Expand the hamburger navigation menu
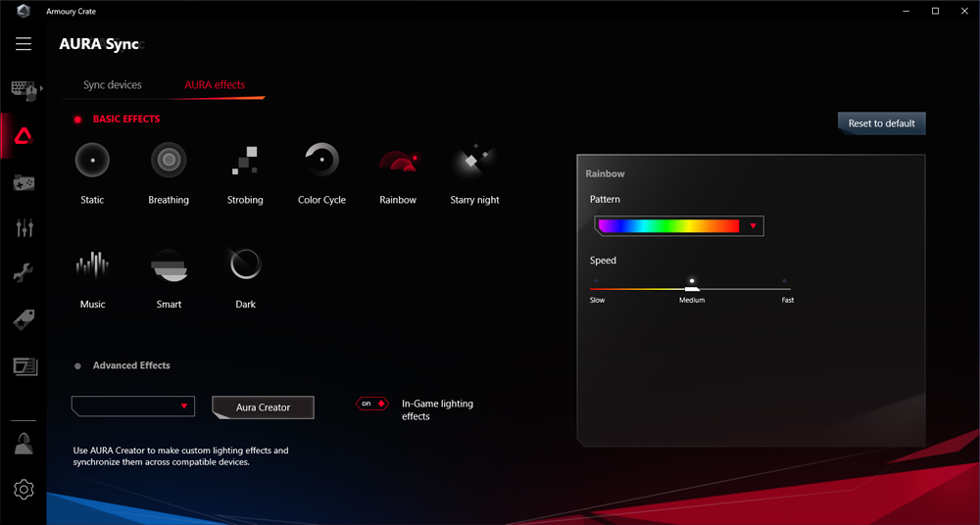Image resolution: width=980 pixels, height=525 pixels. pyautogui.click(x=24, y=44)
